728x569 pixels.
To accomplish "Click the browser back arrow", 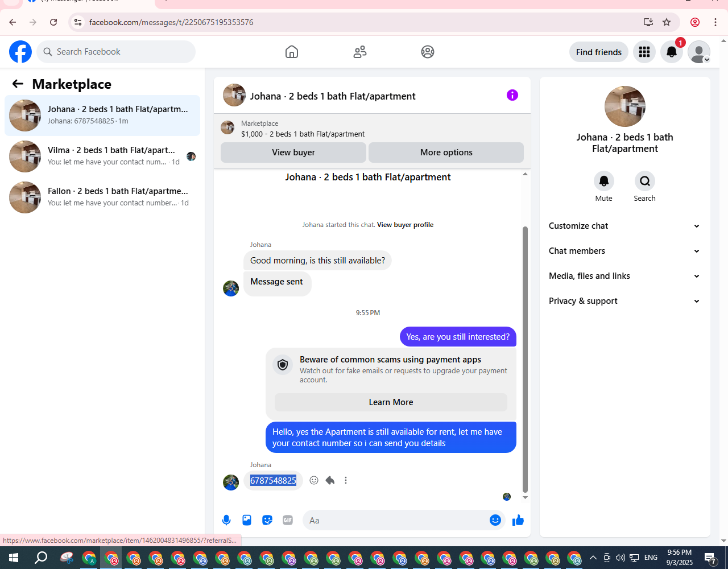I will [13, 22].
